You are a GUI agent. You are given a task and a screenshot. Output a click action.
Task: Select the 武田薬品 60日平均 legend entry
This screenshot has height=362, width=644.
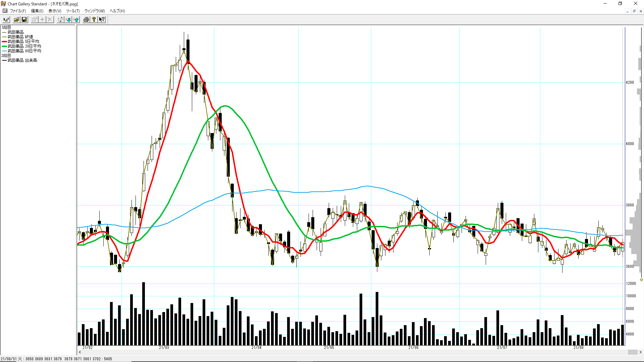(24, 51)
